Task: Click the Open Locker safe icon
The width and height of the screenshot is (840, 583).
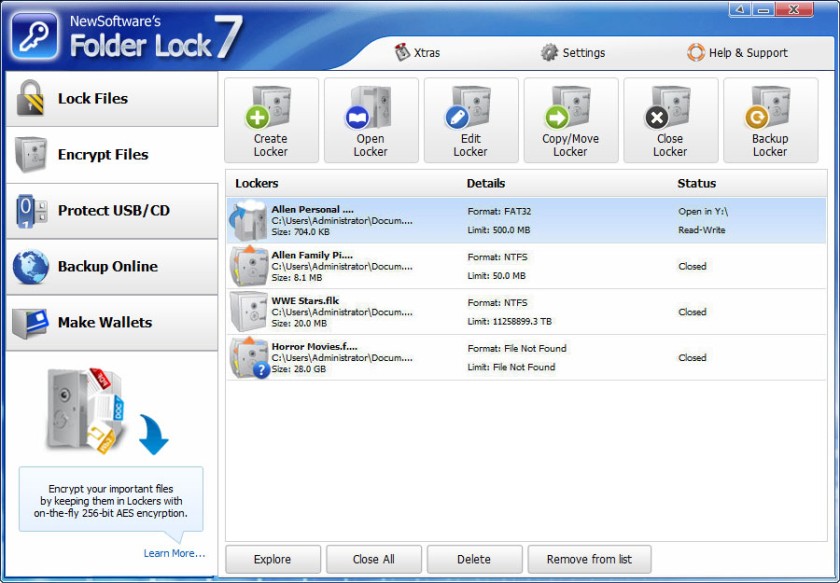Action: click(369, 107)
